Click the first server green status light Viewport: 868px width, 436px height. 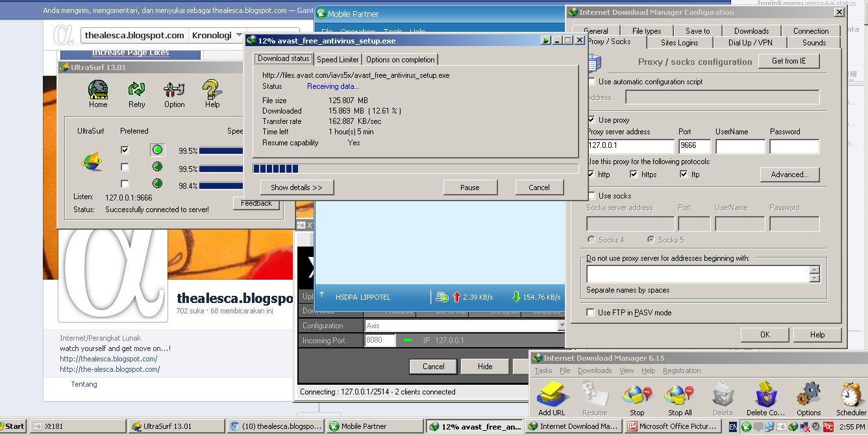click(x=157, y=150)
